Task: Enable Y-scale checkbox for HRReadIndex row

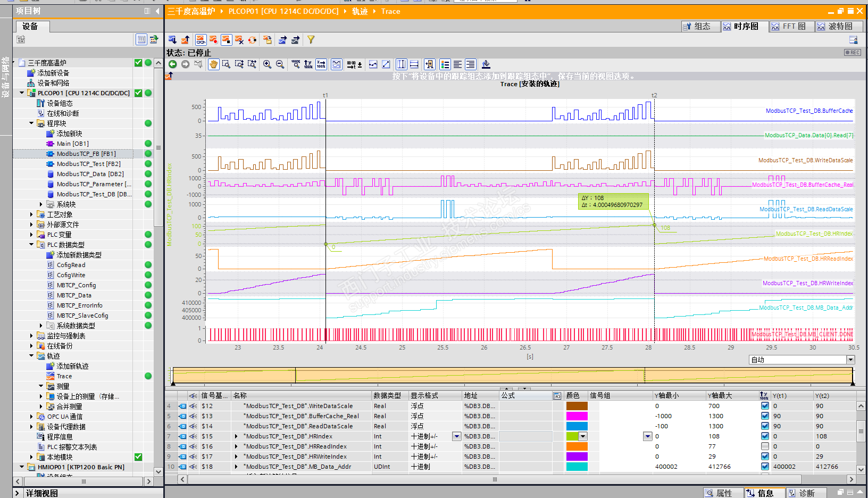Action: 765,446
